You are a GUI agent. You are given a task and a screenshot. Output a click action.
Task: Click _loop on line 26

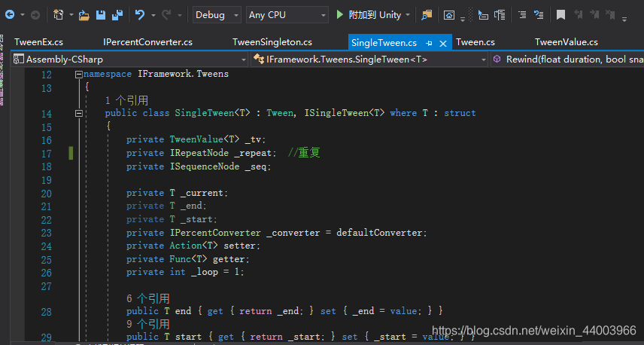click(205, 272)
